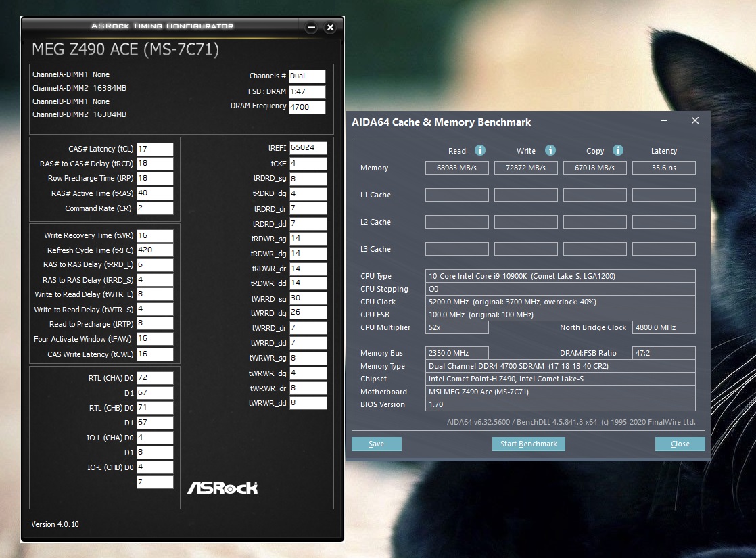Select the tRDRD_dg value field
756x558 pixels.
tap(308, 194)
